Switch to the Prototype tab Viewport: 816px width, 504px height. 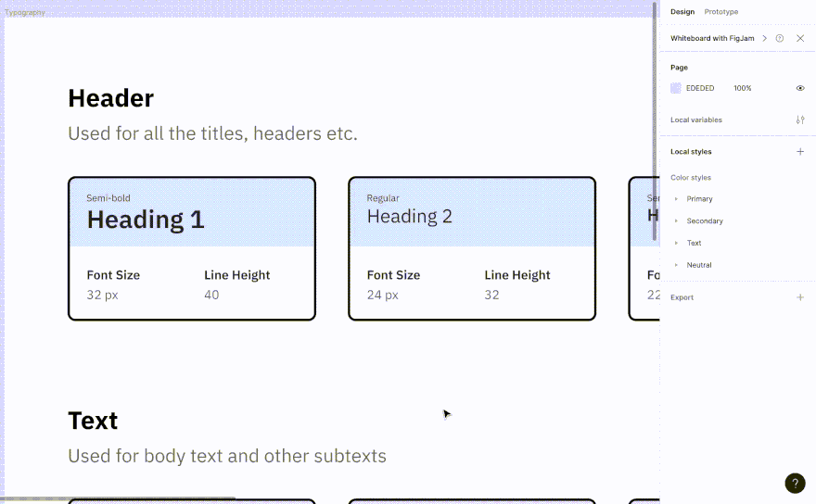(720, 12)
